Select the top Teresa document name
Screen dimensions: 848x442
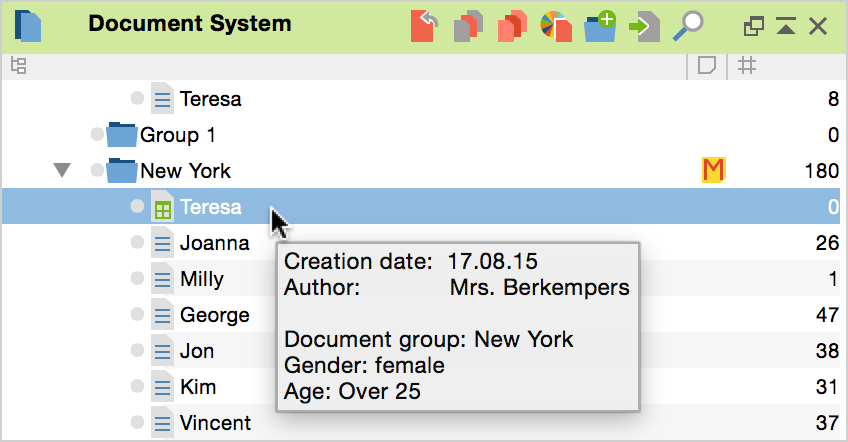pos(210,99)
